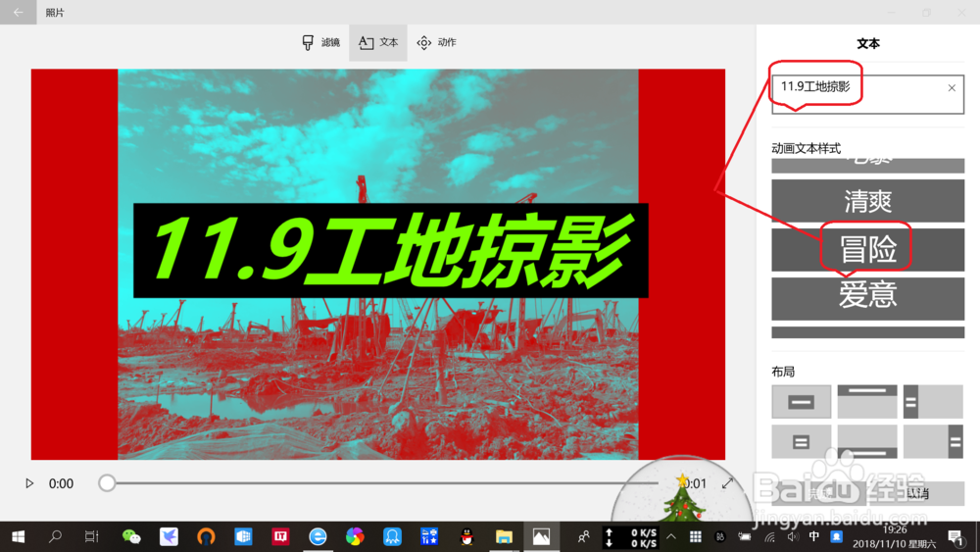Viewport: 980px width, 552px height.
Task: Select the top banner layout thumbnail
Action: click(867, 402)
